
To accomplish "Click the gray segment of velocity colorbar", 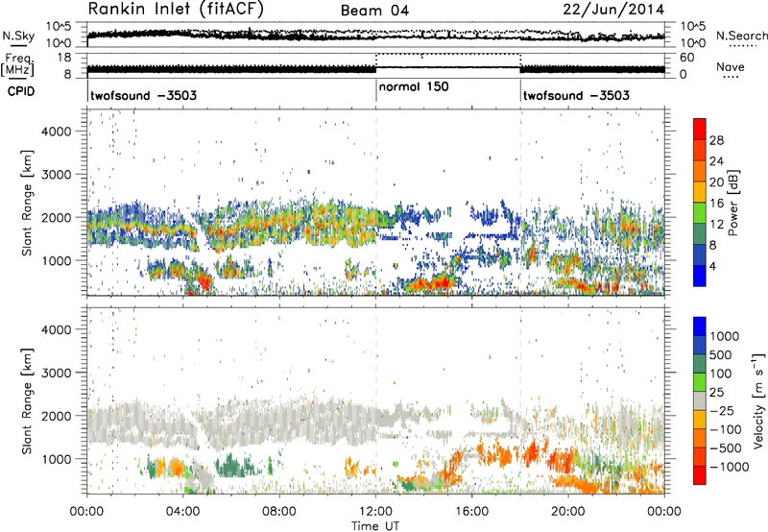I will click(x=700, y=401).
